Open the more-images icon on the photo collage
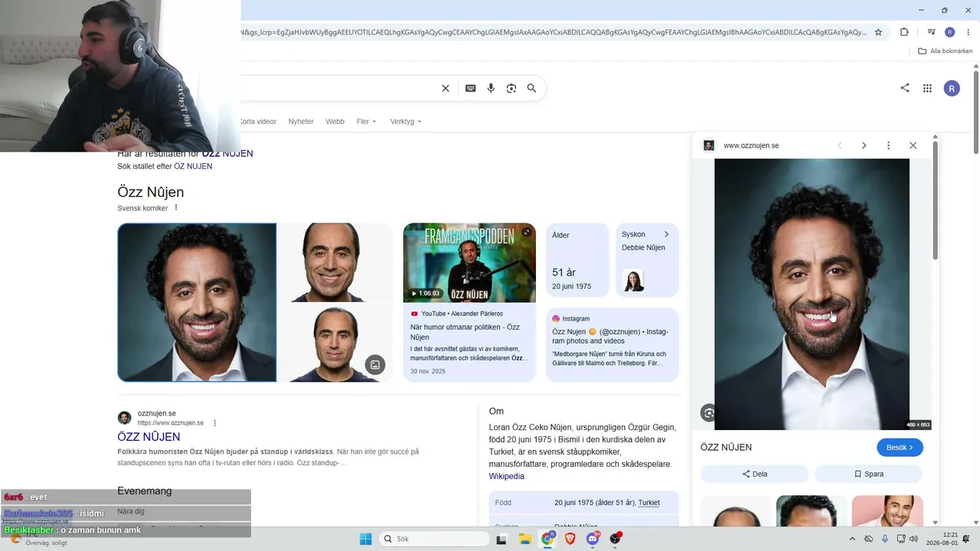 click(x=375, y=365)
